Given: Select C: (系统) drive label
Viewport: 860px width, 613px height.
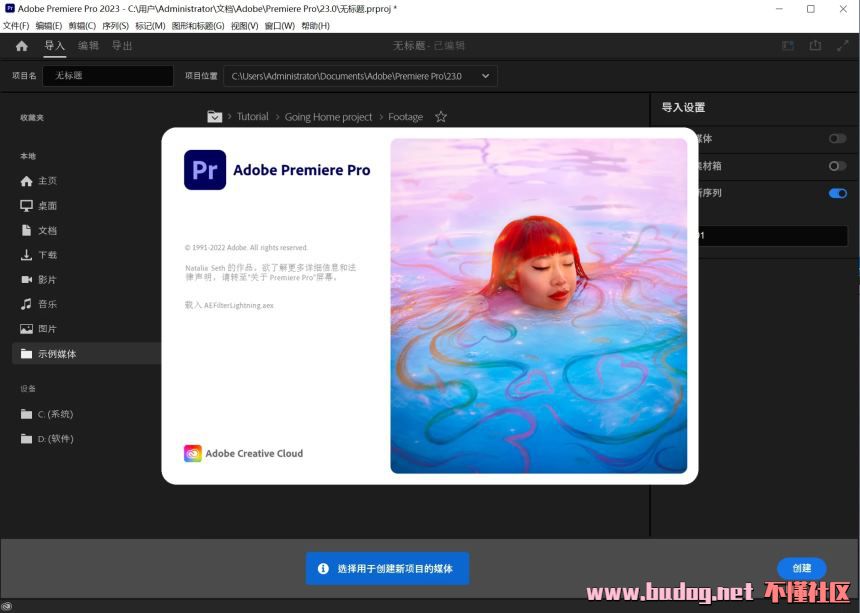Looking at the screenshot, I should click(55, 414).
